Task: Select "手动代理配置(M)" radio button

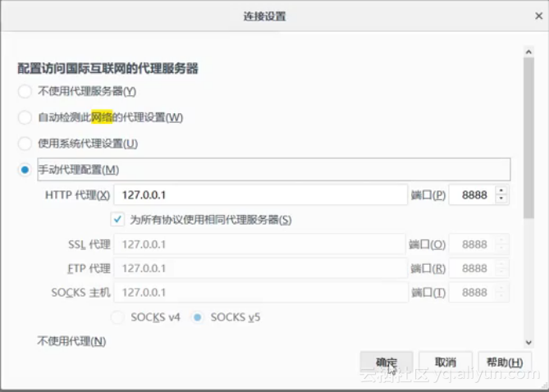Action: 25,170
